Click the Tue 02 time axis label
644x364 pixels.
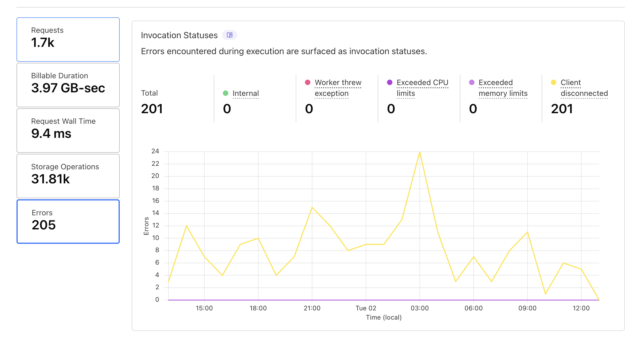pyautogui.click(x=366, y=308)
